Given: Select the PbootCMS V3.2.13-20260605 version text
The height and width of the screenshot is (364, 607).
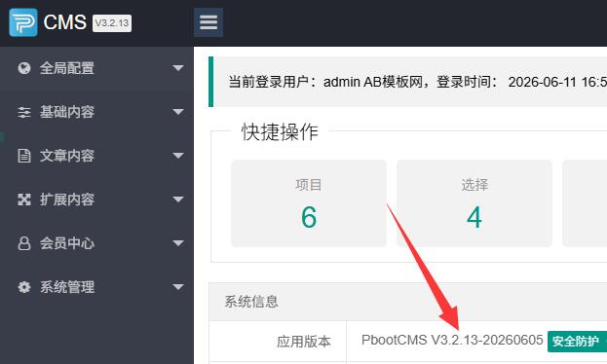Looking at the screenshot, I should (x=452, y=340).
